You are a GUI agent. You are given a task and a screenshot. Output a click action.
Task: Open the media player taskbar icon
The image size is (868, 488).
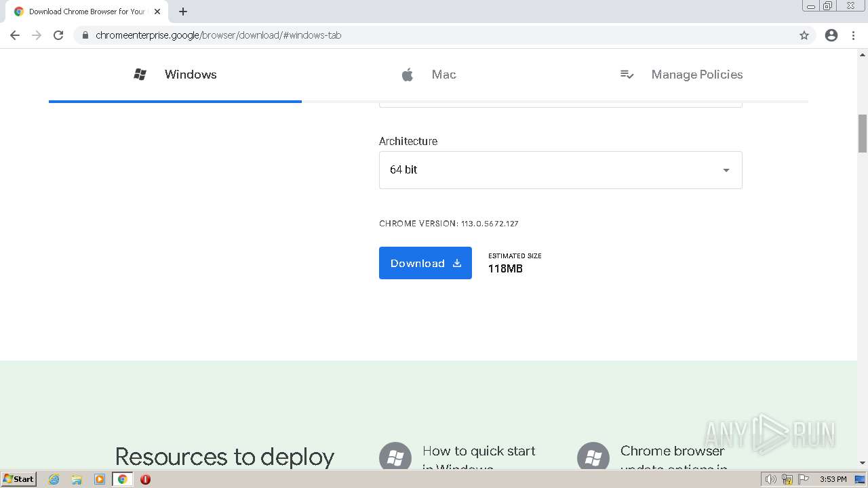tap(100, 479)
